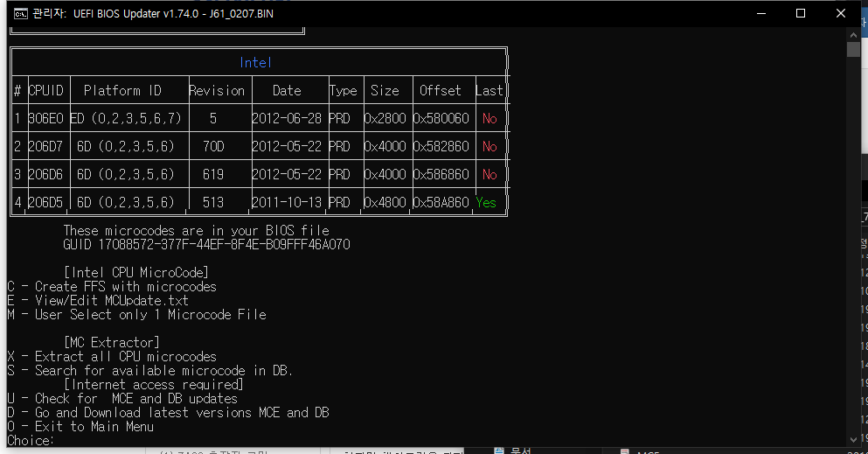Screen dimensions: 868x454
Task: Click 'X - Extract all CPU microcodes' option
Action: click(x=112, y=357)
